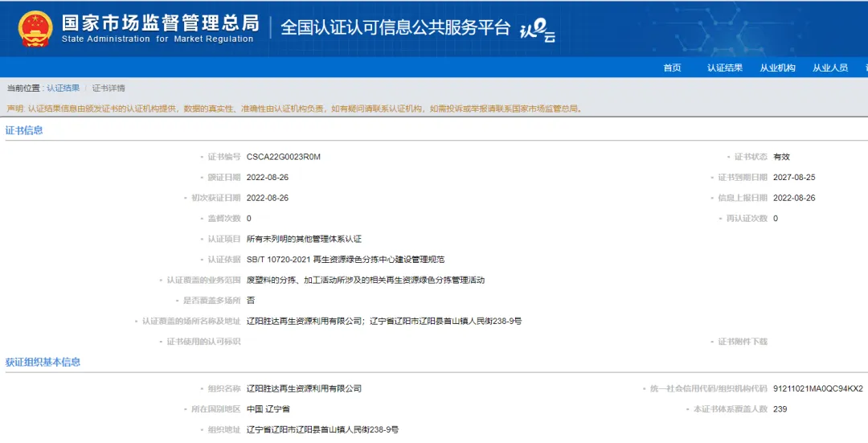Click the 证书使用的认可标识 label
Viewport: 868px width, 443px height.
point(203,342)
